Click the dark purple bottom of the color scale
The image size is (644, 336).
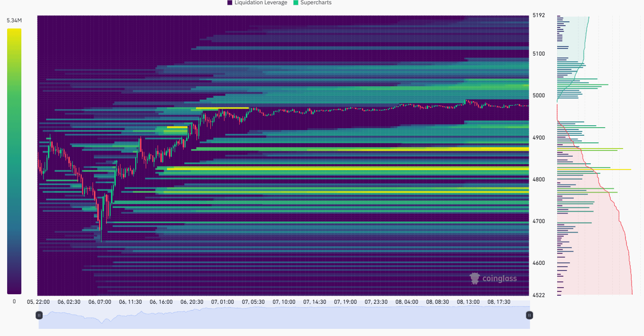[x=14, y=290]
